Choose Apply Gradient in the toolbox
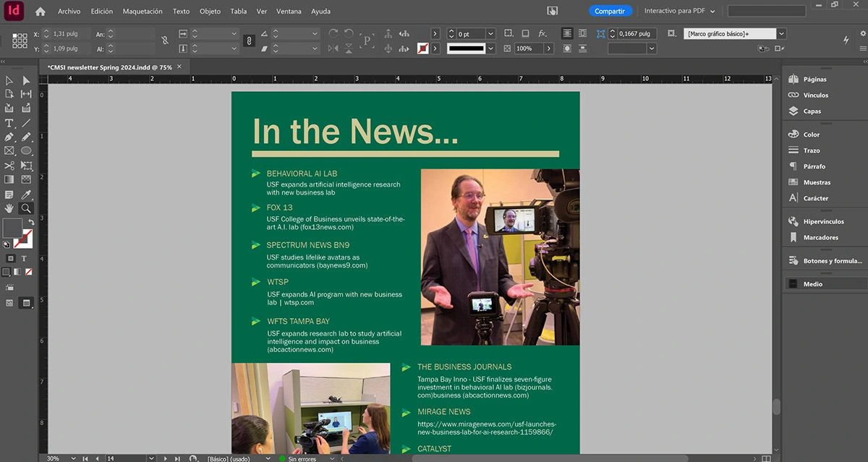The width and height of the screenshot is (868, 462). click(x=17, y=272)
